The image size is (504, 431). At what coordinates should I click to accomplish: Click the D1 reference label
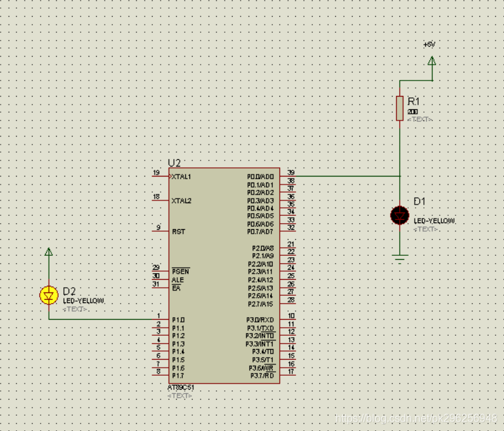(419, 202)
